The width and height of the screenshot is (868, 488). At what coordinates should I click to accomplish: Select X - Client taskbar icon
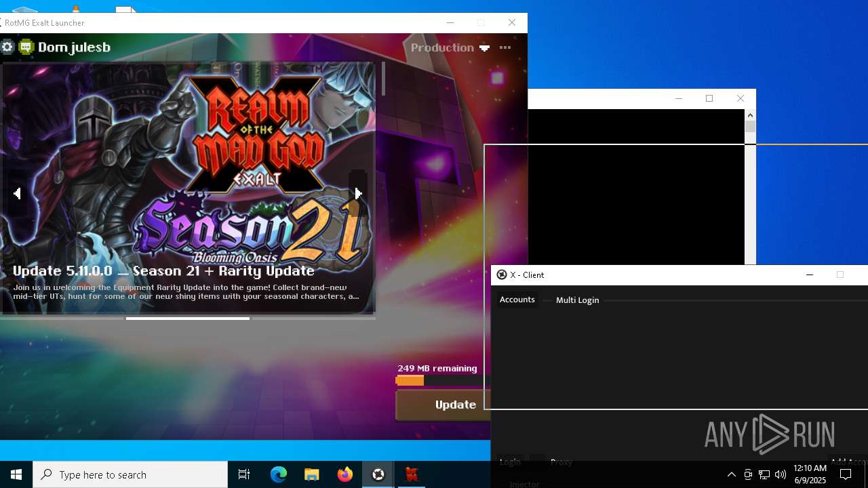tap(378, 474)
